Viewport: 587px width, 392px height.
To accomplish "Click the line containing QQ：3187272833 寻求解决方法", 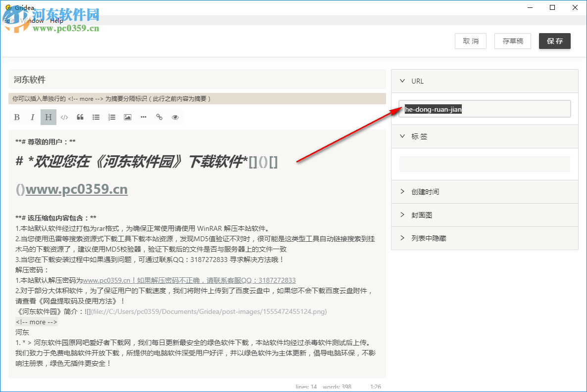I will (x=150, y=260).
